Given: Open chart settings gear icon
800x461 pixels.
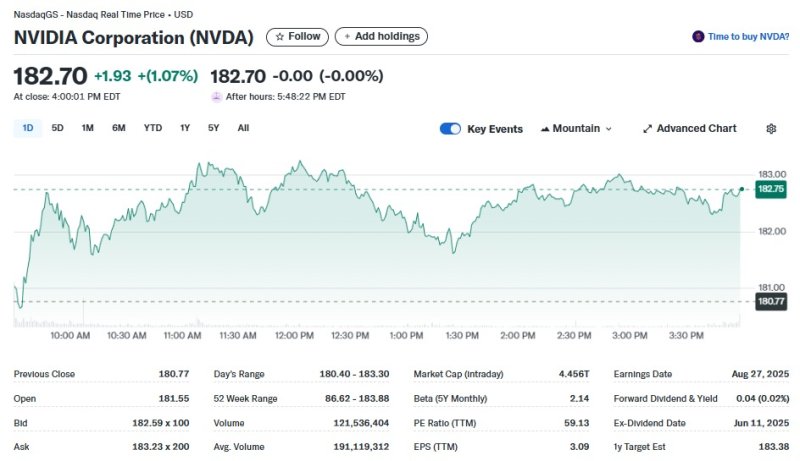Looking at the screenshot, I should [771, 129].
